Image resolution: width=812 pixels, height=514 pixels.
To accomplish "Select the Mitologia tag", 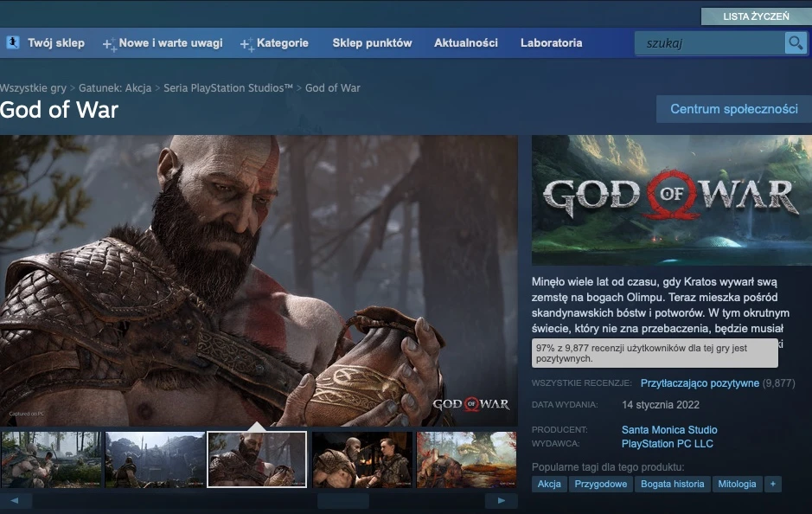I will pyautogui.click(x=737, y=484).
